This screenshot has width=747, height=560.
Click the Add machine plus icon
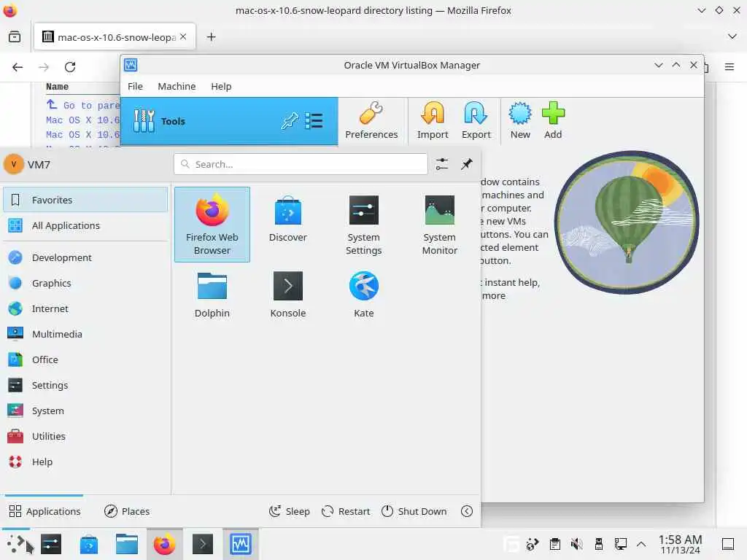tap(553, 120)
